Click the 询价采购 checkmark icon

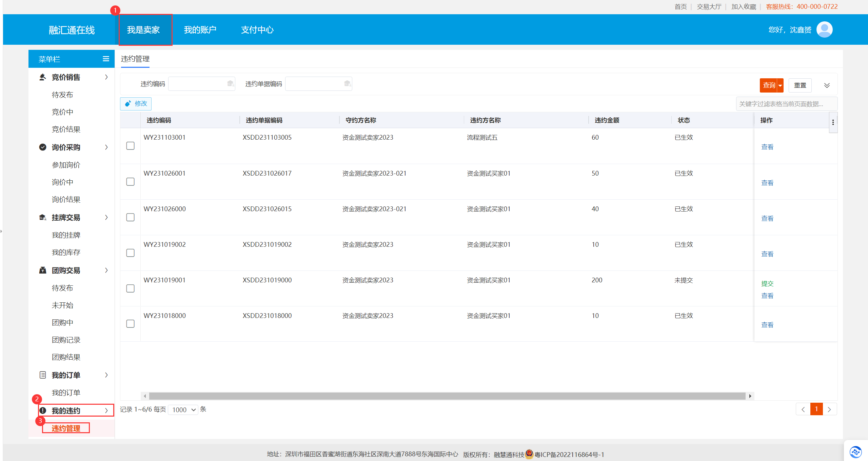(x=43, y=147)
